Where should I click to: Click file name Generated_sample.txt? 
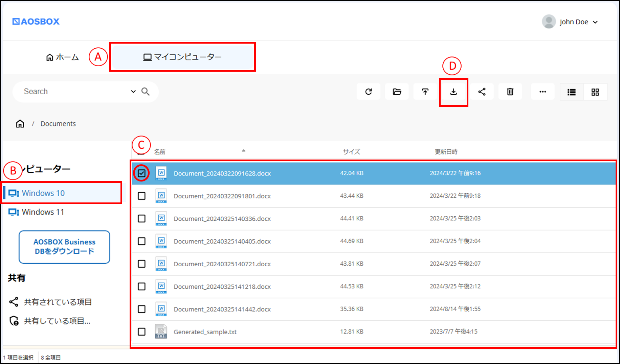[205, 332]
